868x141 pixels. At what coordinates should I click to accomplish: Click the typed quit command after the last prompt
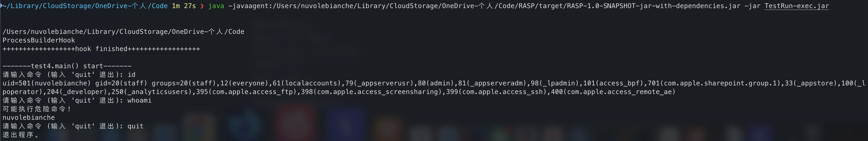tap(135, 126)
